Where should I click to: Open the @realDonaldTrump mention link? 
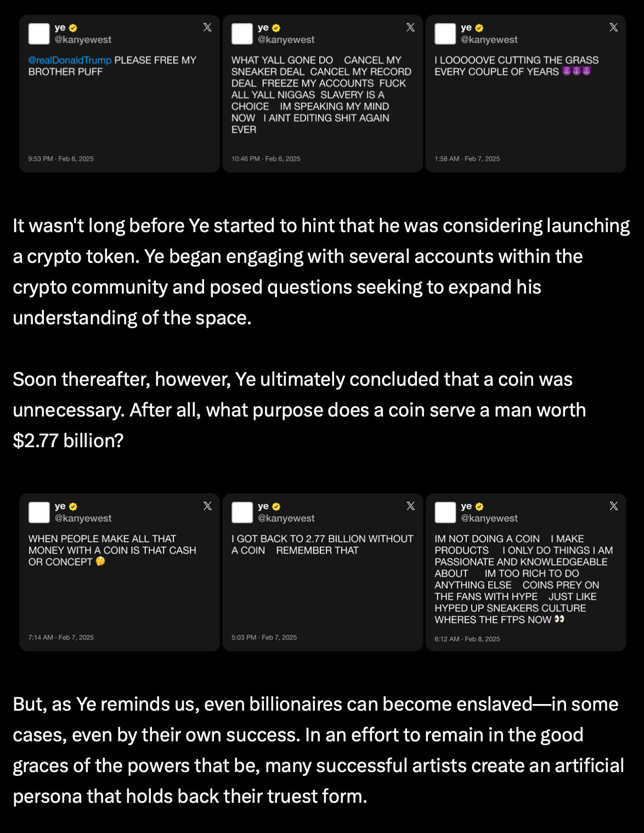pos(70,60)
